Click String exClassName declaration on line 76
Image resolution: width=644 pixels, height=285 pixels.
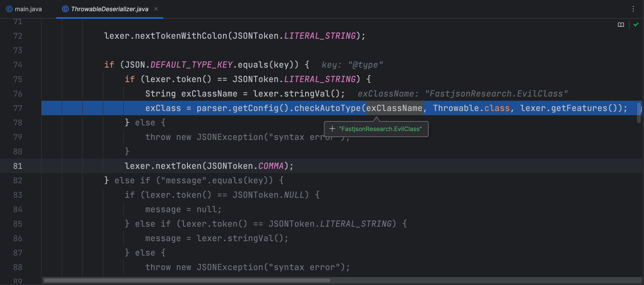point(191,94)
